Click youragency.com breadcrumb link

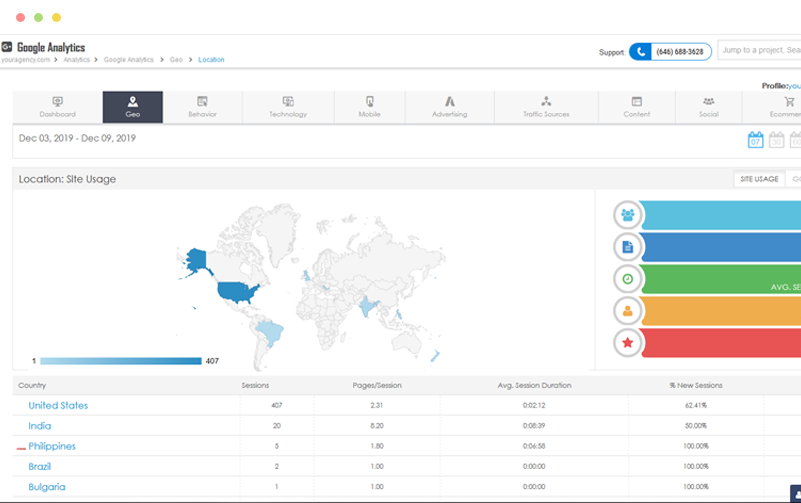coord(26,60)
